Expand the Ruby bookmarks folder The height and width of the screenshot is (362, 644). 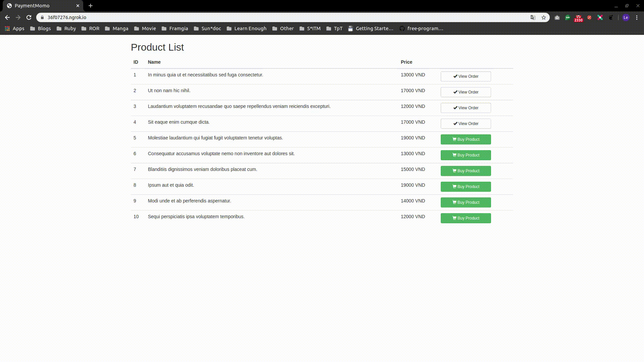(x=66, y=28)
